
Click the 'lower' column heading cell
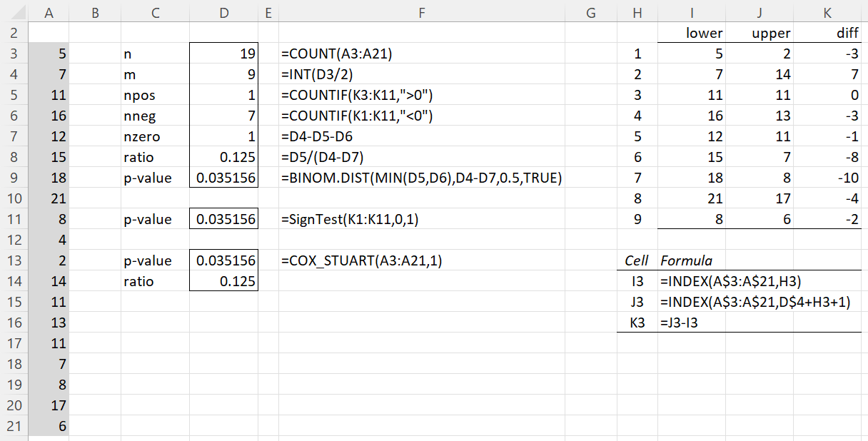pyautogui.click(x=692, y=33)
